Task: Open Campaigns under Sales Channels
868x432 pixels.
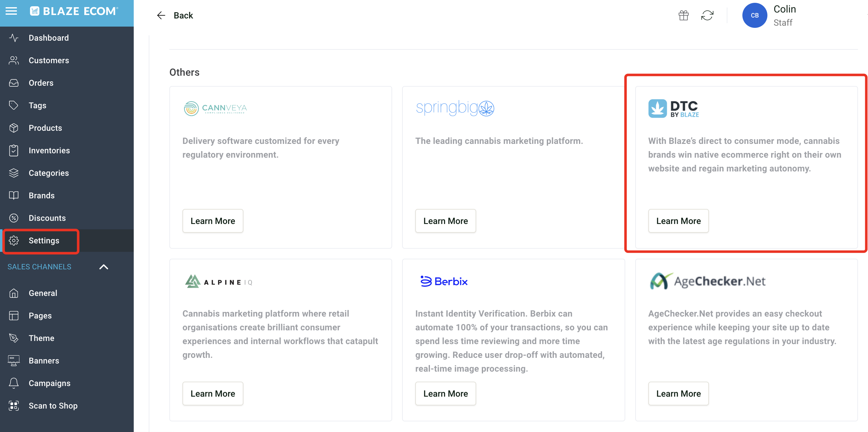Action: coord(67,383)
